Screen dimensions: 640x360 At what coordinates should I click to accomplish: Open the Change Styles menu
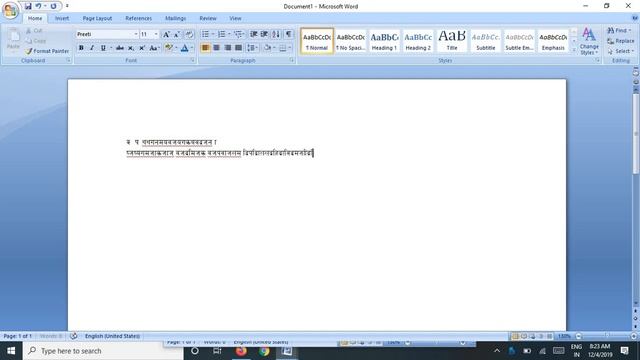pyautogui.click(x=589, y=42)
